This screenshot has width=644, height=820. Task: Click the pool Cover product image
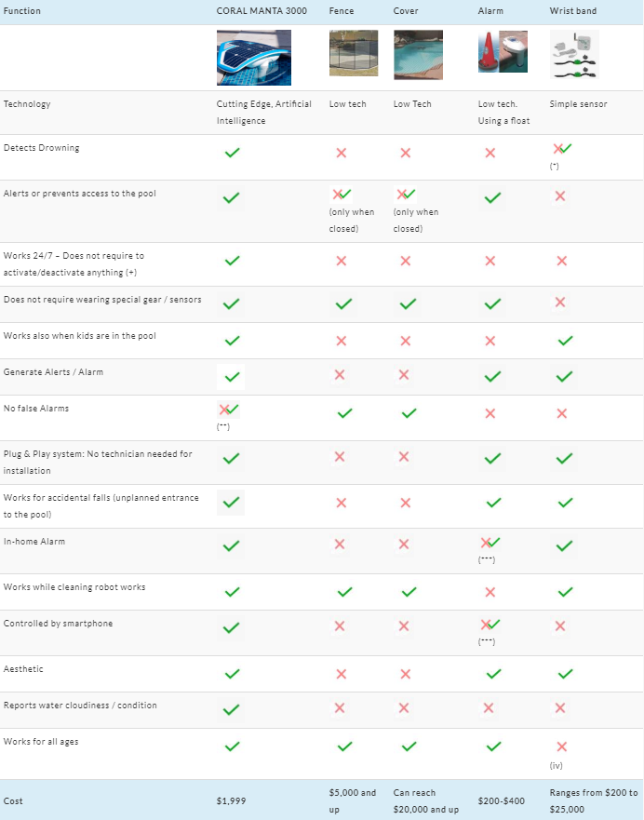click(418, 55)
